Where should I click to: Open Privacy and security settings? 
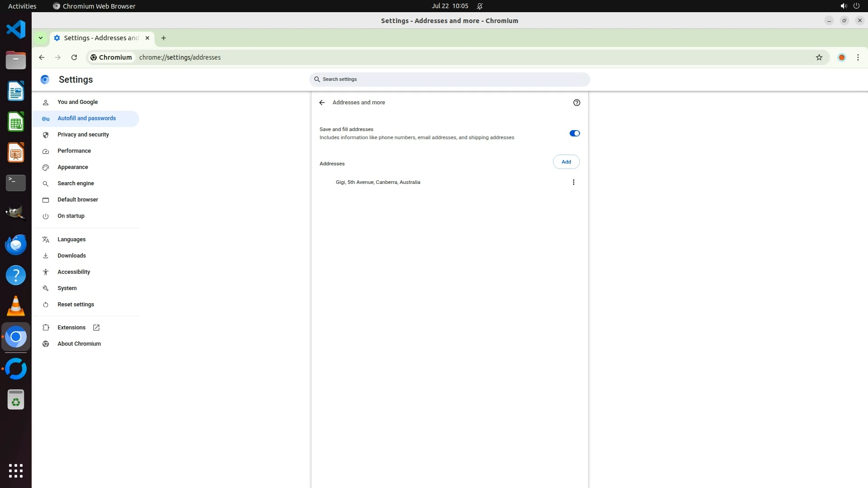[83, 135]
